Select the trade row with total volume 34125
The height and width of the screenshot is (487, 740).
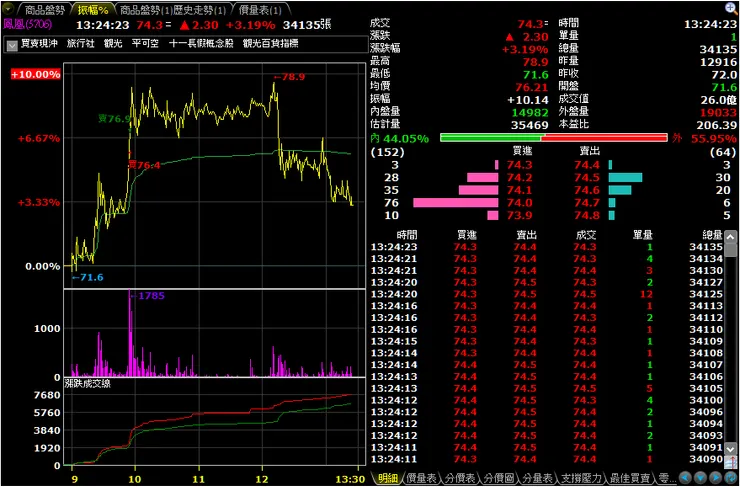tap(547, 294)
